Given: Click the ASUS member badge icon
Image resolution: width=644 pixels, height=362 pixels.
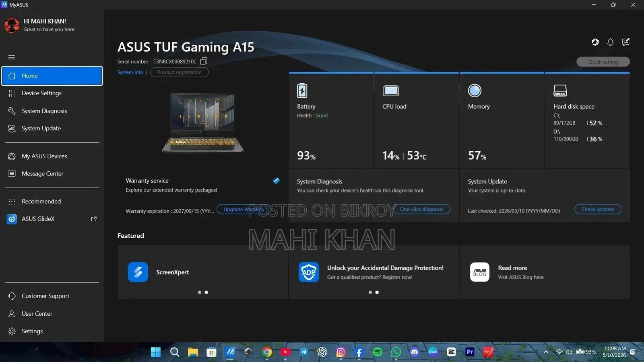Looking at the screenshot, I should pos(595,42).
